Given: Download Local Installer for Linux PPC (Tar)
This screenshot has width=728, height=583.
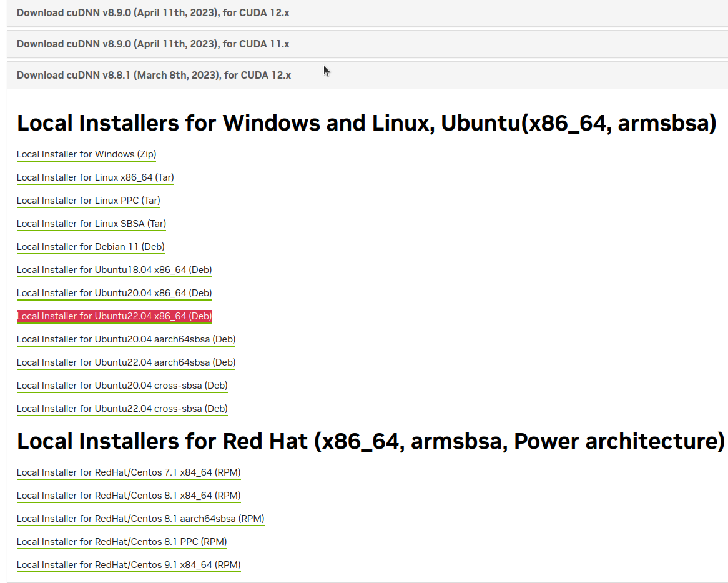Looking at the screenshot, I should pos(88,201).
